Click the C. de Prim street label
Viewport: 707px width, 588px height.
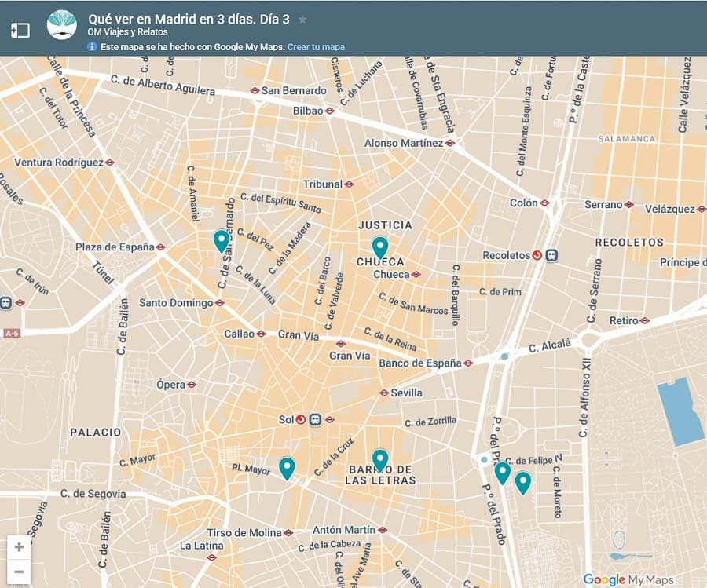pos(500,292)
